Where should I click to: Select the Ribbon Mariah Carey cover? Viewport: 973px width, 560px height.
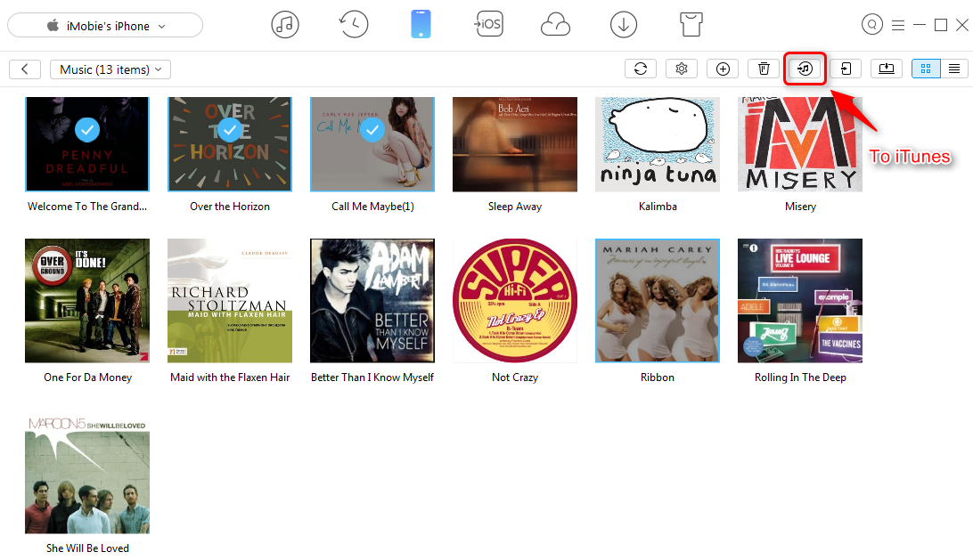click(x=658, y=301)
